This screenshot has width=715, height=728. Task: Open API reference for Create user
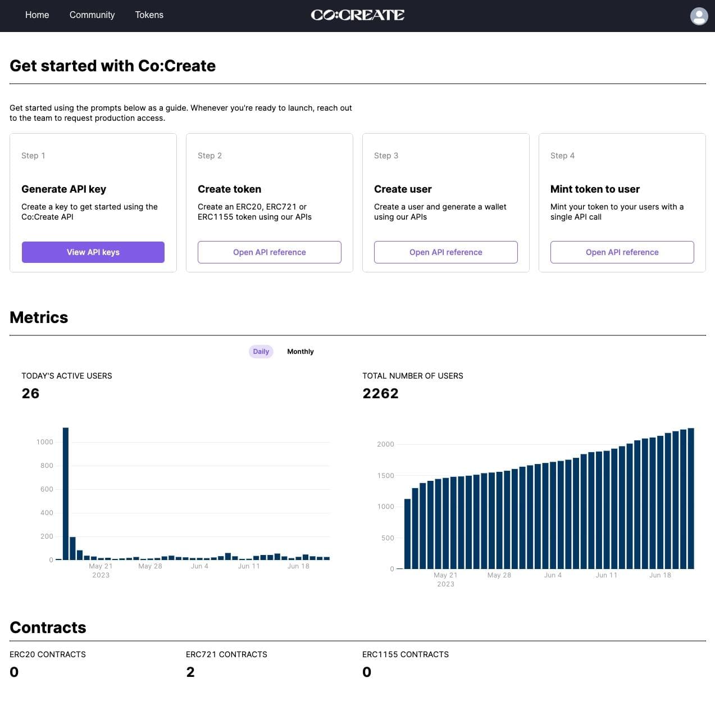[x=445, y=252]
